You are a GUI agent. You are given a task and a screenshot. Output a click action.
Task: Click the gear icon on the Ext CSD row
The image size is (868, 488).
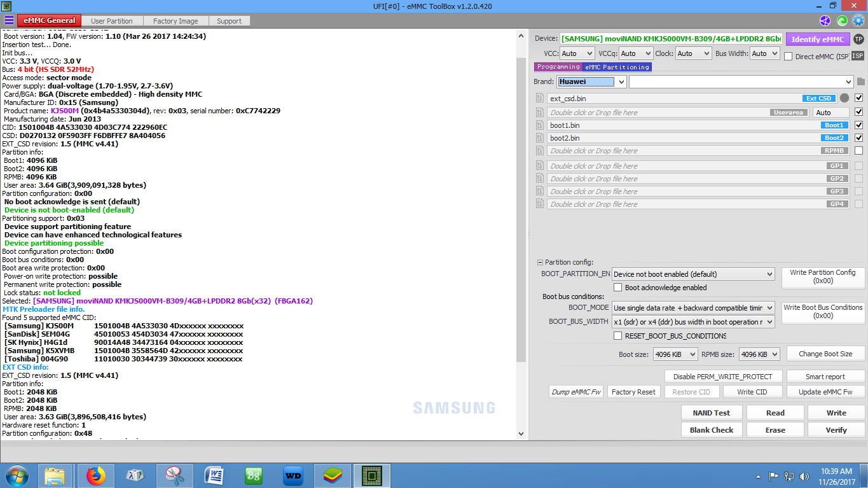844,98
